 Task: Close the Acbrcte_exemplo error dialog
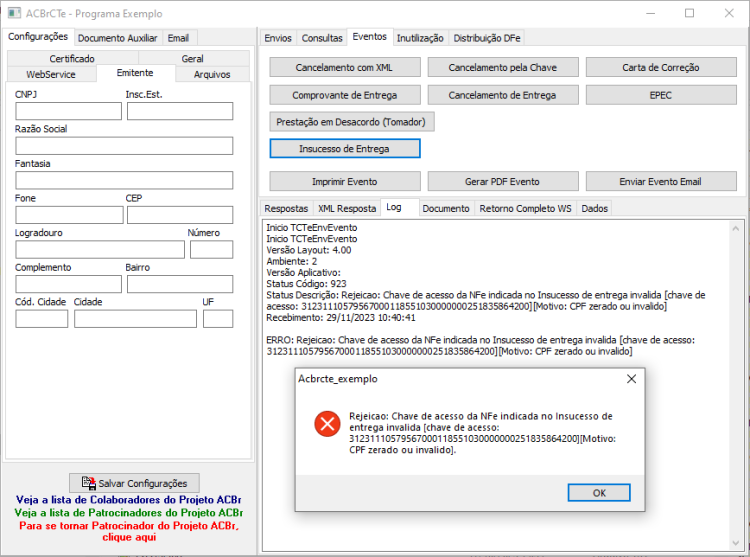click(631, 379)
